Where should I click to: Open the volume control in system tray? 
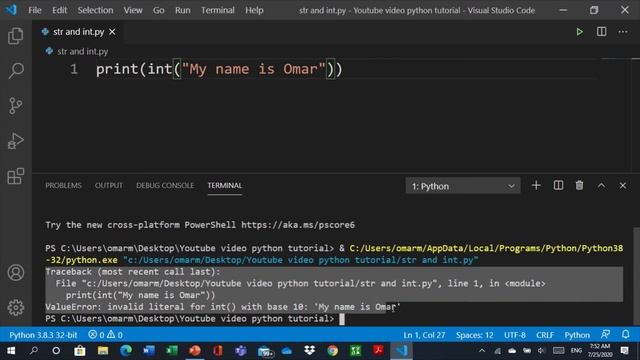pos(541,351)
